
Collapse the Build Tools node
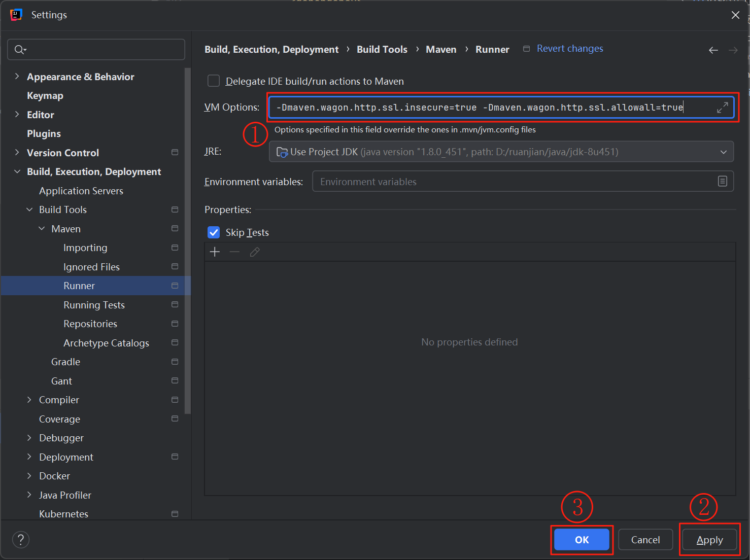pos(29,209)
